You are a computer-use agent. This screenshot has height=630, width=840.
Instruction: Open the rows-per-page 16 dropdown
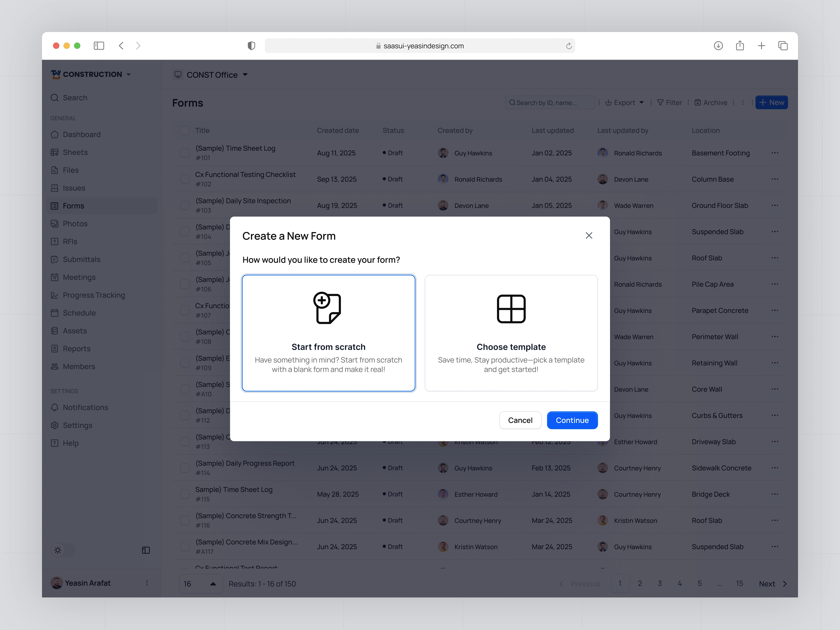(x=201, y=584)
